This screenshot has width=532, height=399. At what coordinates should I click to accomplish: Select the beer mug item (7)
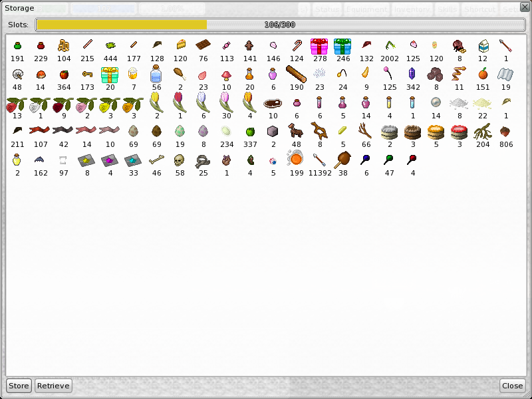click(133, 73)
